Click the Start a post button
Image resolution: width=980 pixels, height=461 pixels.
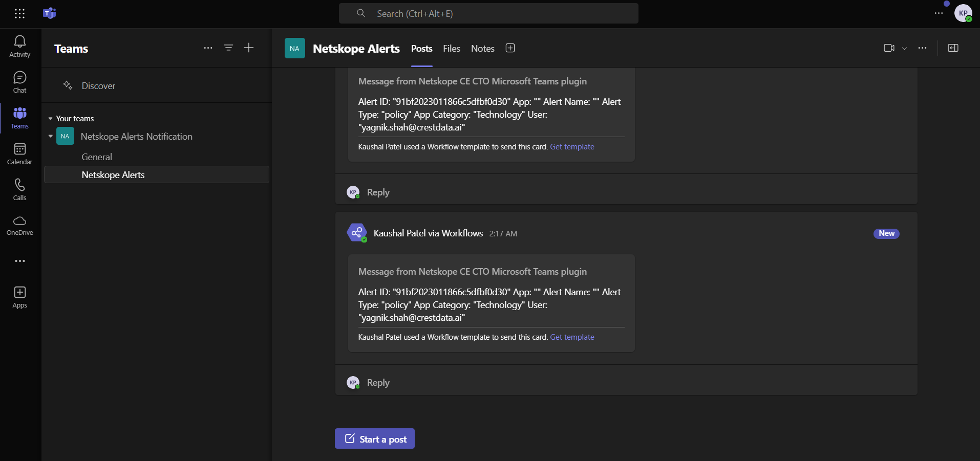click(x=375, y=438)
